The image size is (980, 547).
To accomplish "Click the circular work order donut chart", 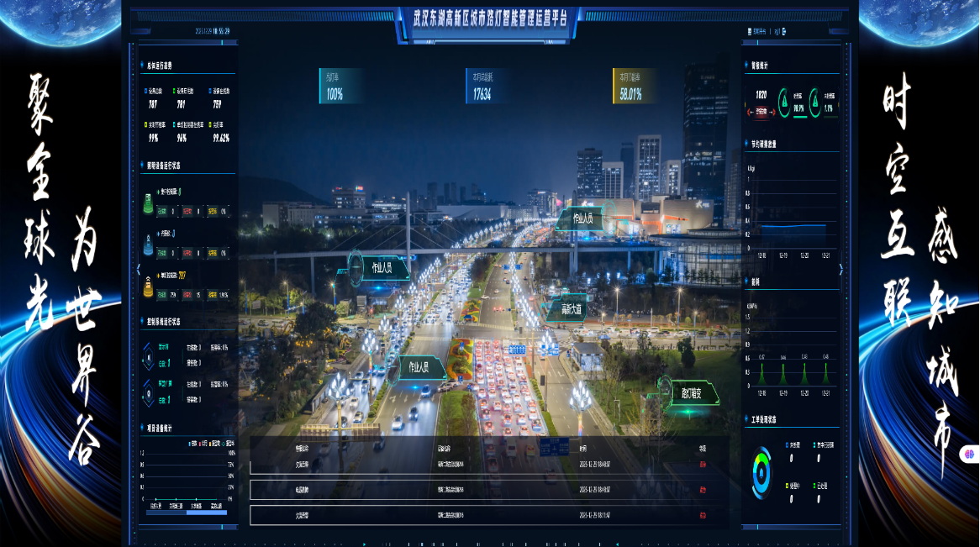I will point(761,473).
